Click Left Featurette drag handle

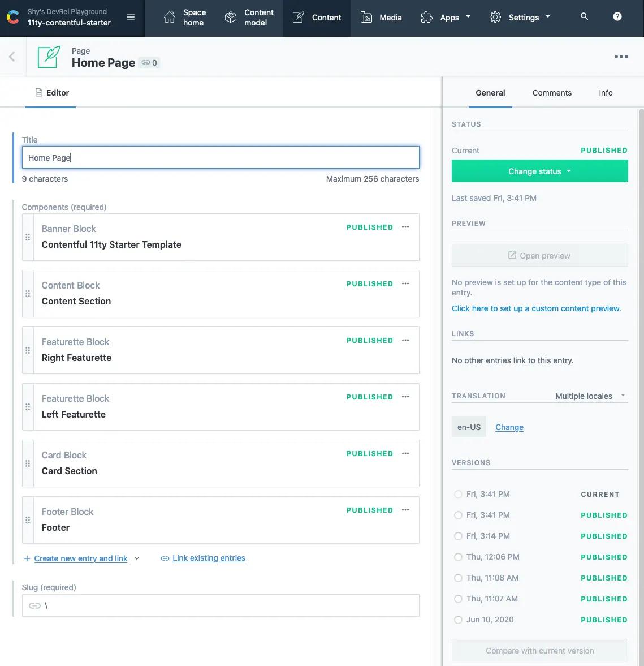28,407
